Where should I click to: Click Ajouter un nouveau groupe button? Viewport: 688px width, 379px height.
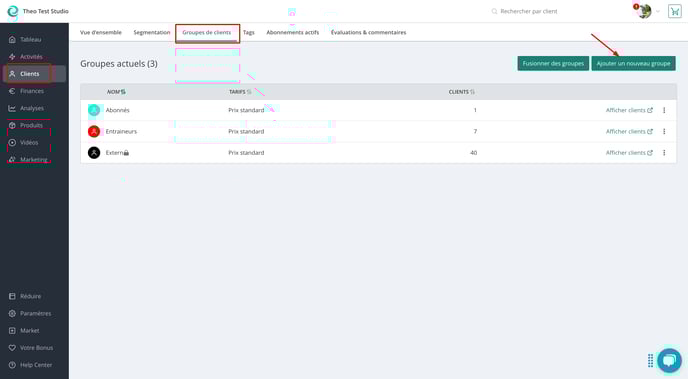633,64
